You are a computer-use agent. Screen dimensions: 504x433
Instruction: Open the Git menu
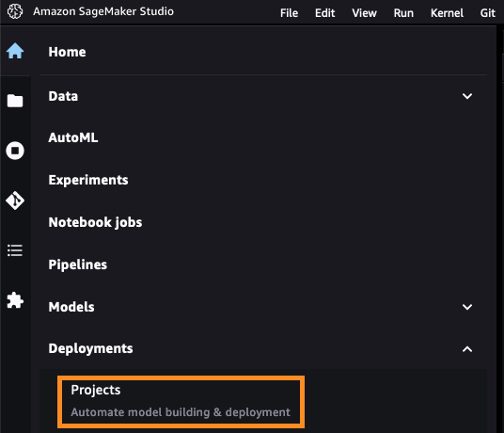click(488, 13)
